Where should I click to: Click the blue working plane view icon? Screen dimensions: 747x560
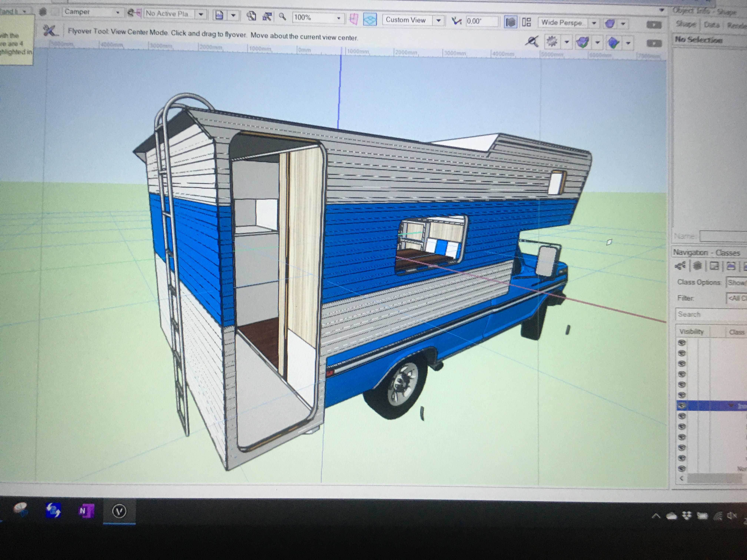[370, 19]
